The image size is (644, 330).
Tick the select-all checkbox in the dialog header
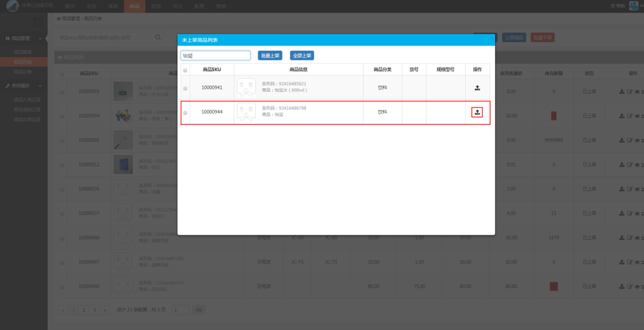pyautogui.click(x=185, y=70)
